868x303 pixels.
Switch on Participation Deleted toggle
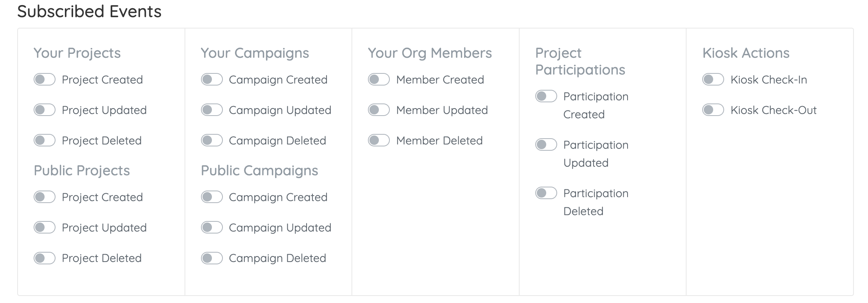(x=546, y=193)
